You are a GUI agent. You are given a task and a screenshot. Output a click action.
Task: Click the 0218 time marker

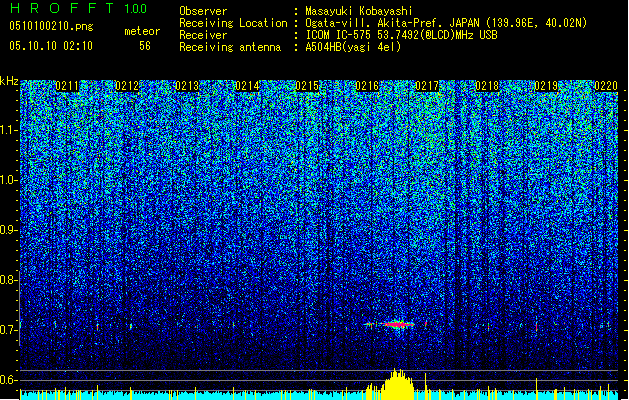[487, 86]
